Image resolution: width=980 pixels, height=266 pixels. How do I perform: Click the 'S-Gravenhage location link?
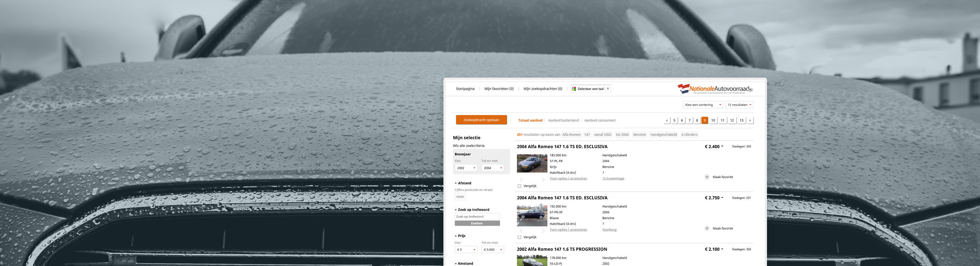[x=613, y=178]
